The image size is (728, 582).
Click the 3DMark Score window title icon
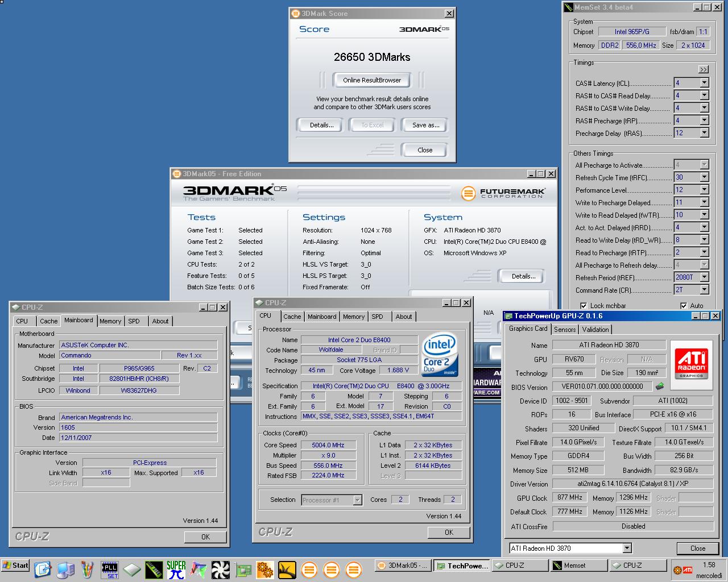tap(295, 14)
